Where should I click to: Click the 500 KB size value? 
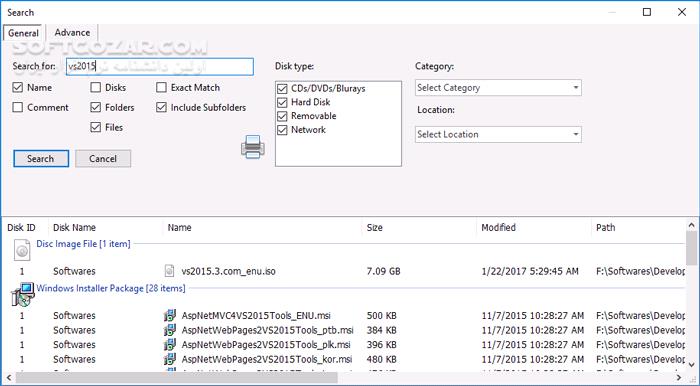[382, 315]
